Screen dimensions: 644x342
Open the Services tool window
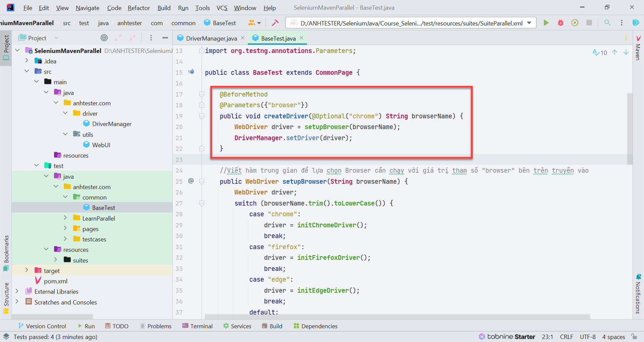(x=237, y=326)
